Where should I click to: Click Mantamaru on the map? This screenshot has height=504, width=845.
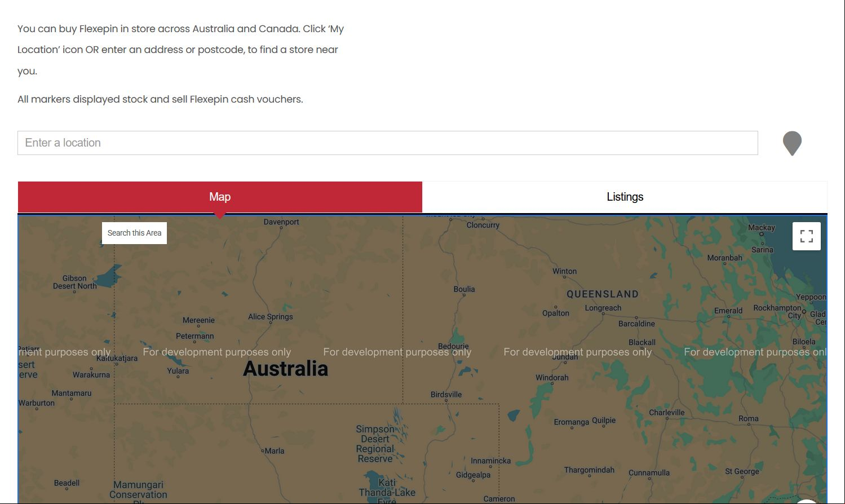pyautogui.click(x=71, y=394)
